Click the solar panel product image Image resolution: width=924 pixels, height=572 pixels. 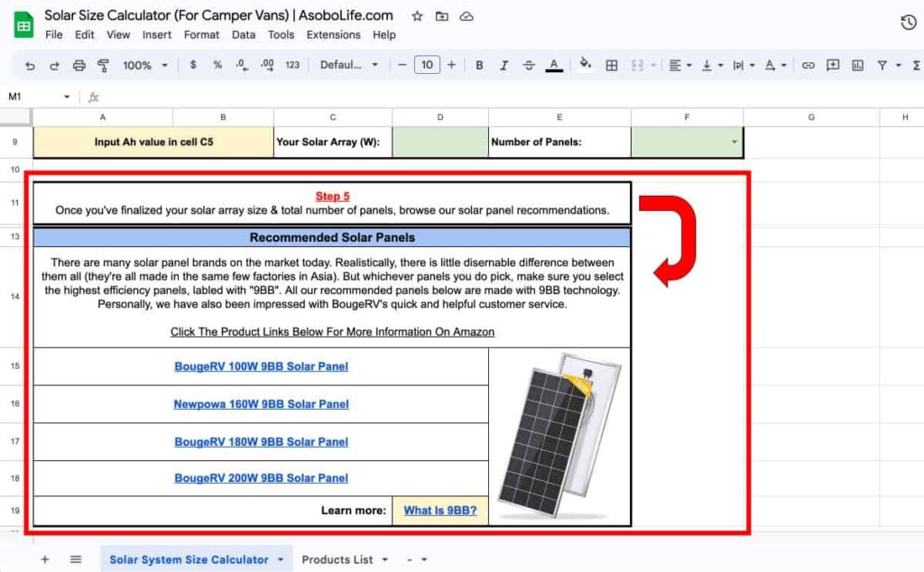[559, 435]
